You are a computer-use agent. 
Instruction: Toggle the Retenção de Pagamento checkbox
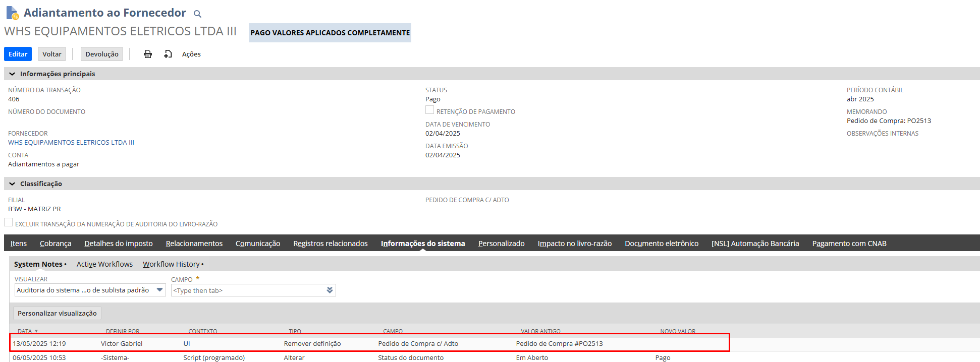pos(429,110)
